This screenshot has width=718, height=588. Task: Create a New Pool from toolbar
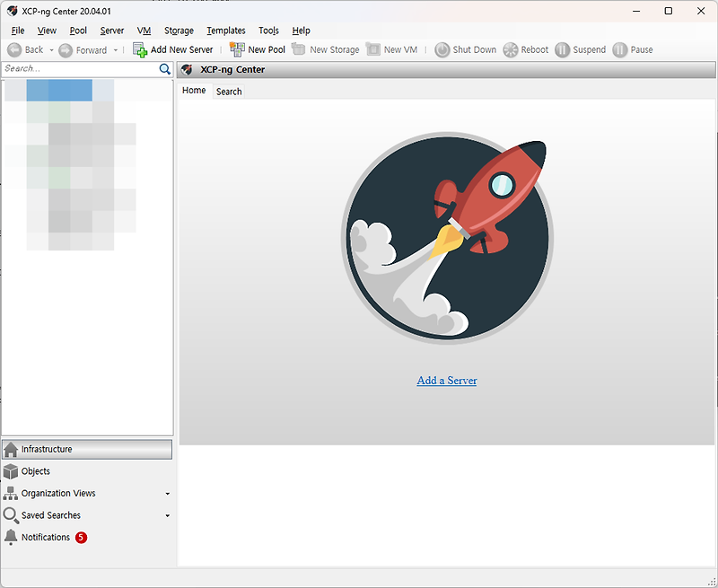coord(258,50)
